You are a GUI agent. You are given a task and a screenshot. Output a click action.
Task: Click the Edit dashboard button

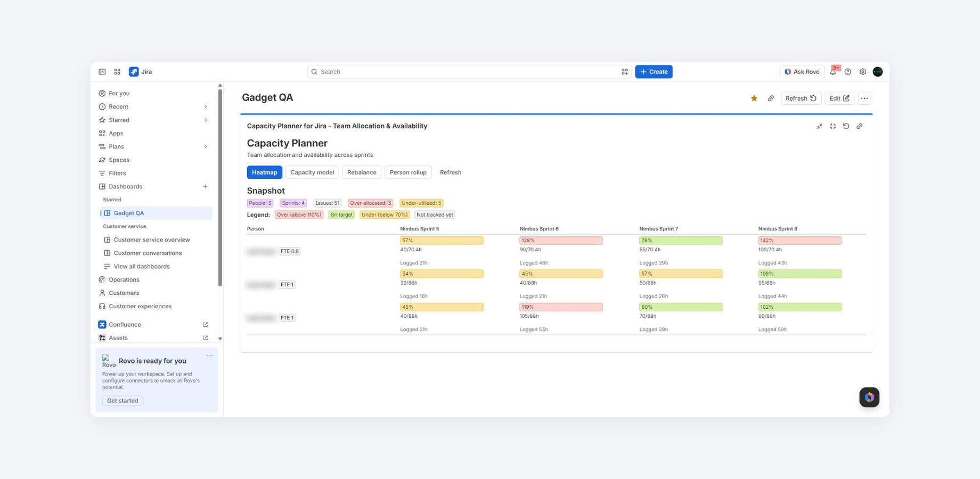(840, 98)
